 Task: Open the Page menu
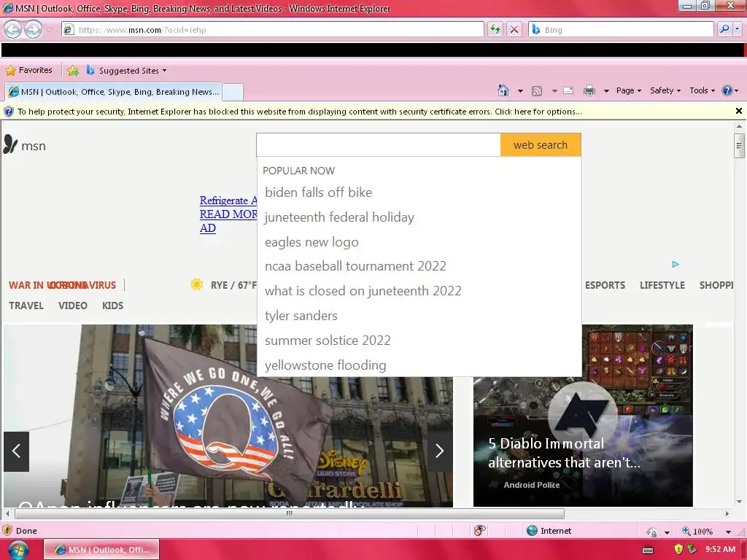click(628, 90)
